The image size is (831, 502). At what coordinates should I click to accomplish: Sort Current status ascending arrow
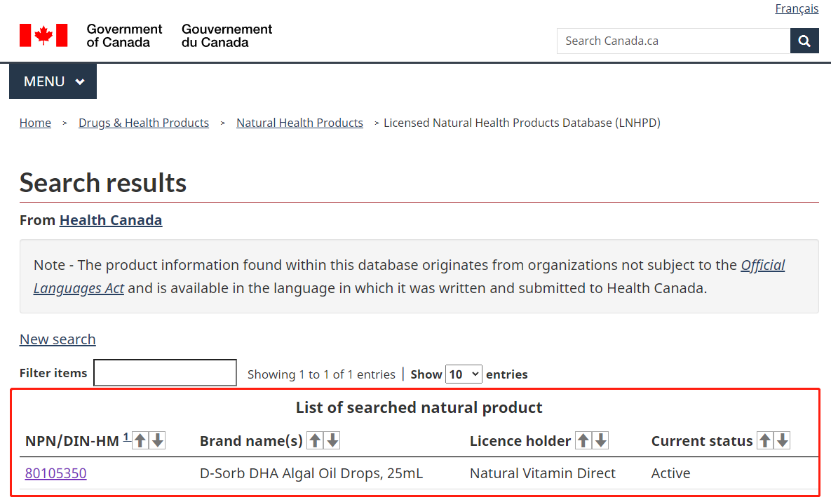[765, 441]
